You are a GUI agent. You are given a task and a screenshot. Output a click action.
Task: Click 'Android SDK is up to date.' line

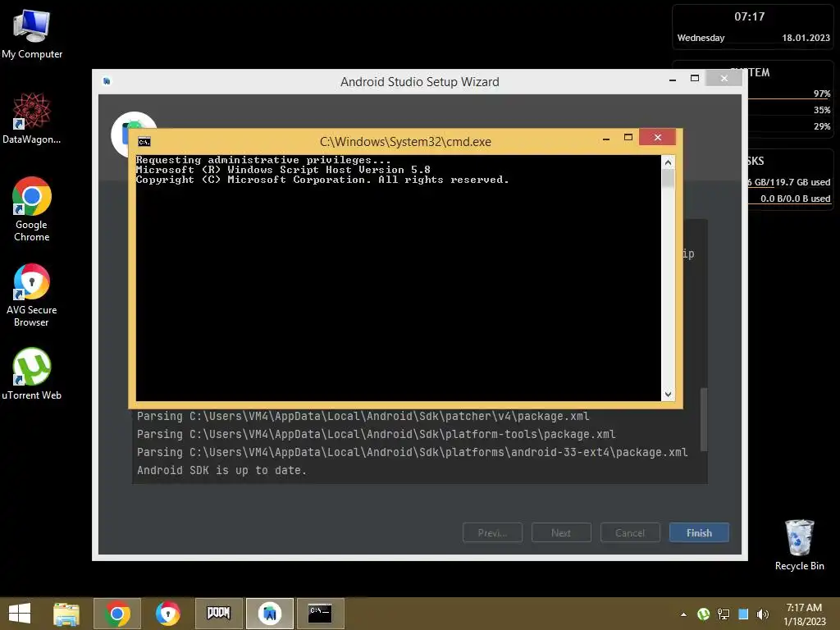tap(221, 470)
